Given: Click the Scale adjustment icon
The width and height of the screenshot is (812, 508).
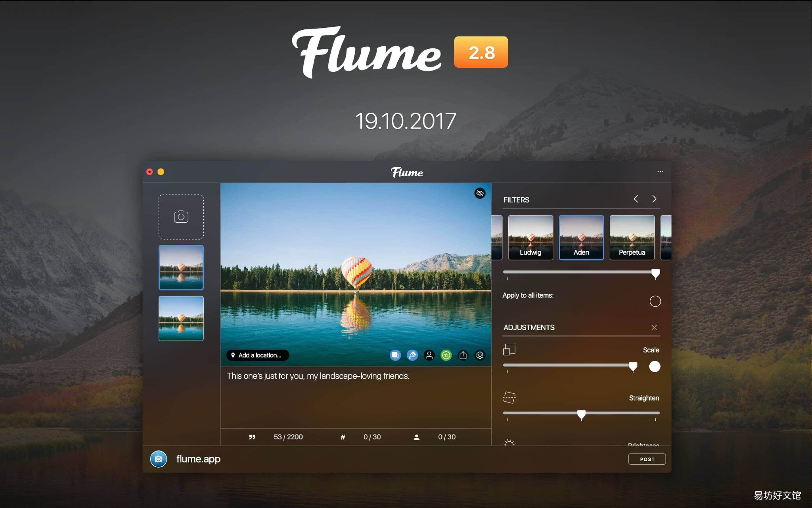Looking at the screenshot, I should pyautogui.click(x=509, y=350).
